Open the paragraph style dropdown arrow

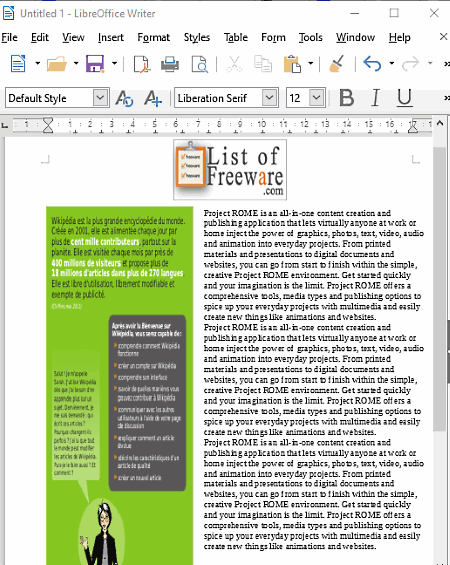101,98
